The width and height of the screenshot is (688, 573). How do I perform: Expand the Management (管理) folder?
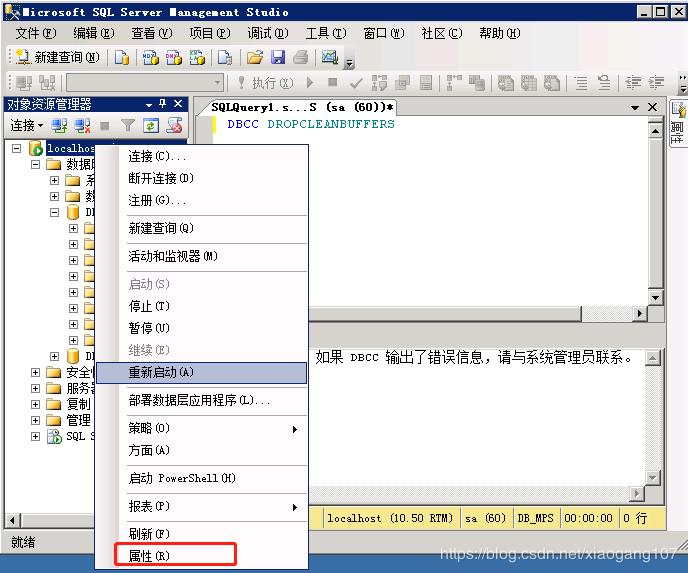[36, 420]
